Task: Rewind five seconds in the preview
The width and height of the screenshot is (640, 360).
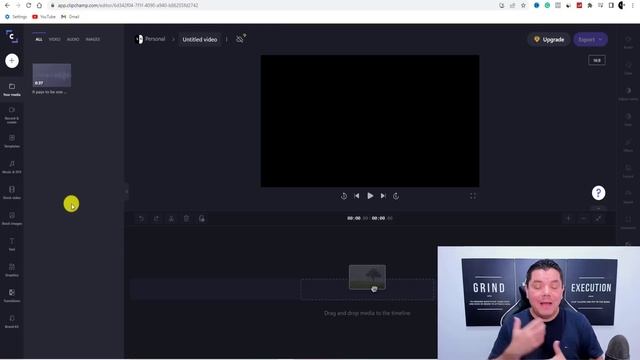Action: coord(344,196)
